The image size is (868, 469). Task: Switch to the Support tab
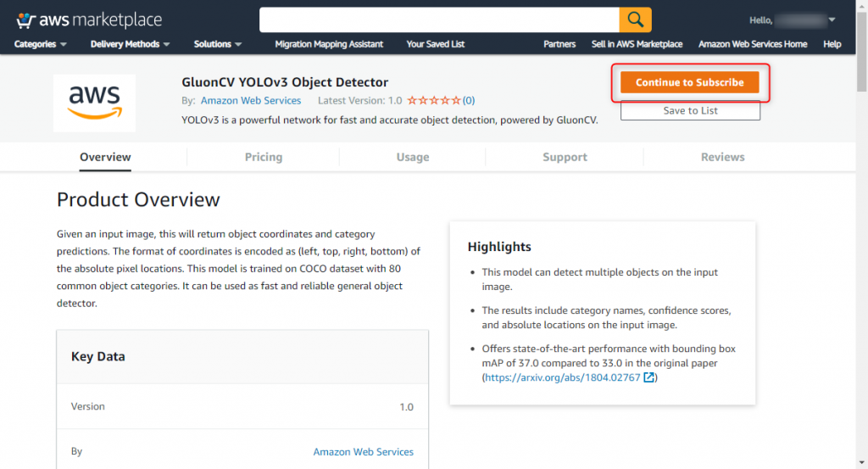coord(565,157)
